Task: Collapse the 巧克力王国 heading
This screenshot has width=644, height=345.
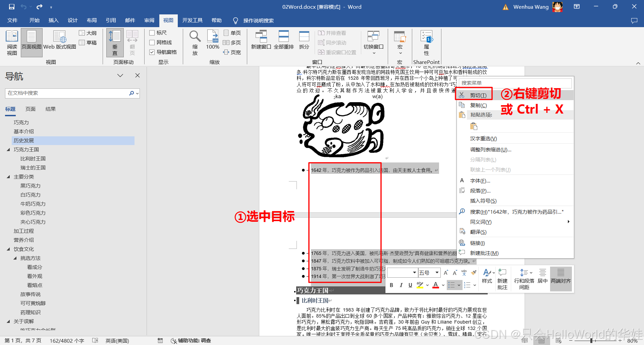Action: pyautogui.click(x=8, y=150)
